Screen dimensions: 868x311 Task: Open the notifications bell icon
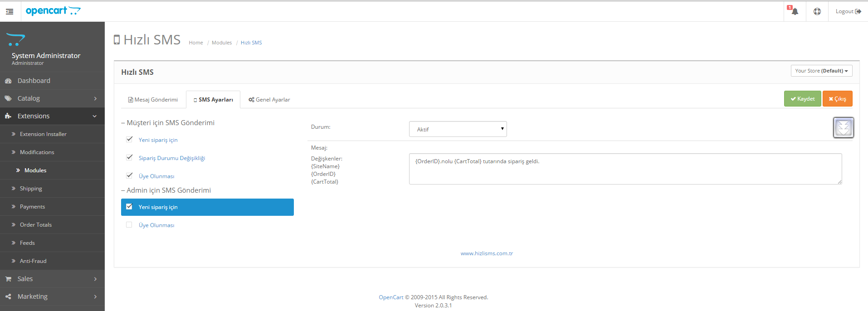click(795, 11)
